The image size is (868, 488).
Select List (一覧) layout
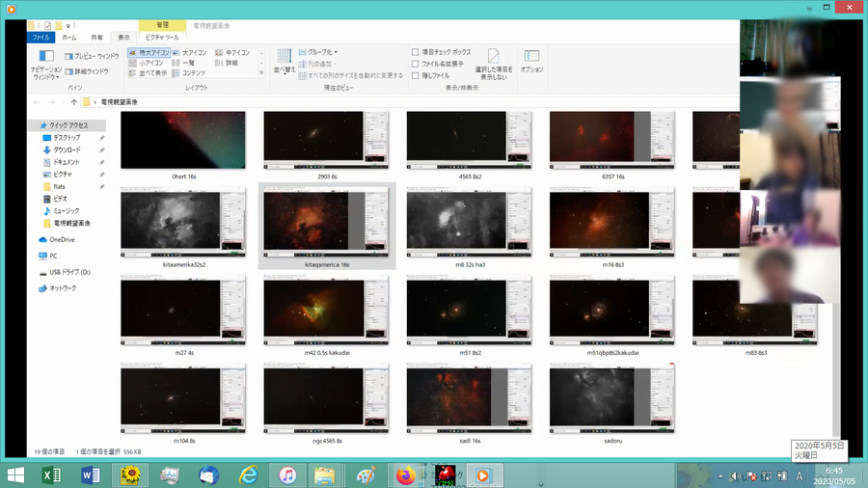coord(184,63)
